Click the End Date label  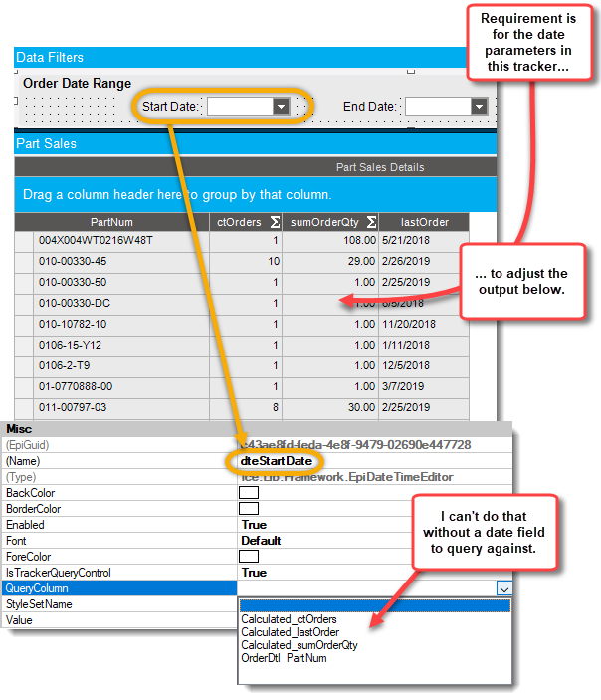coord(369,107)
